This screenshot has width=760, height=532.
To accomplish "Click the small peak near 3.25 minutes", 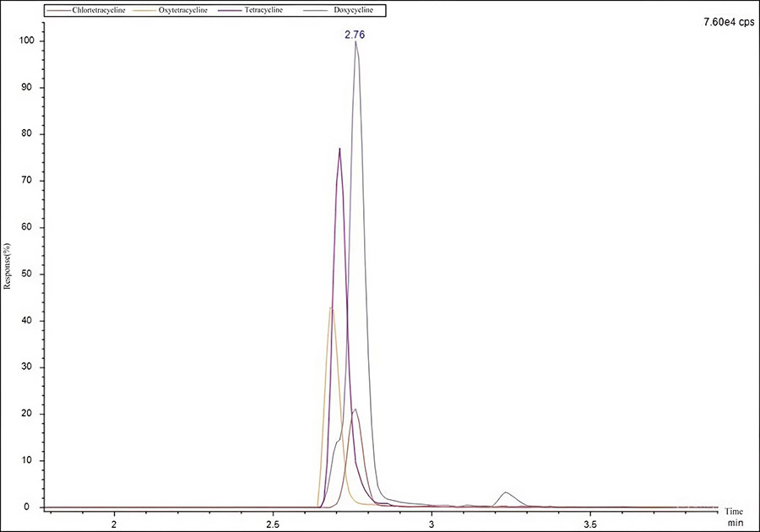I will tap(505, 492).
